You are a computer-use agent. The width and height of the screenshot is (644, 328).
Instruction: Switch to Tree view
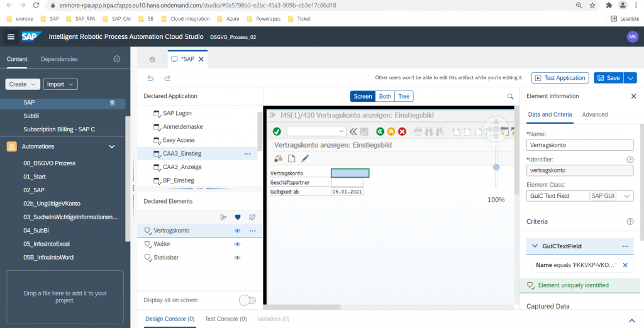click(404, 97)
